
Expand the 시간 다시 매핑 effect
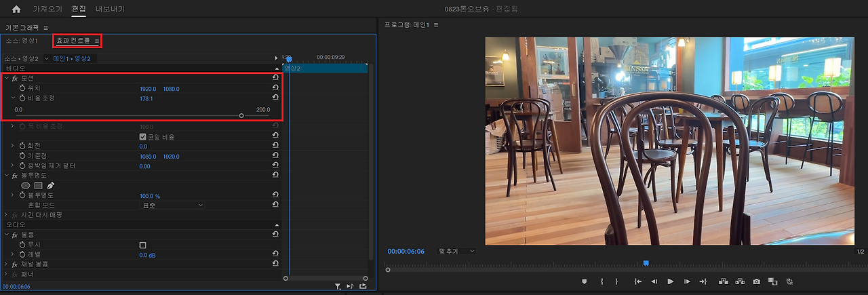[7, 215]
